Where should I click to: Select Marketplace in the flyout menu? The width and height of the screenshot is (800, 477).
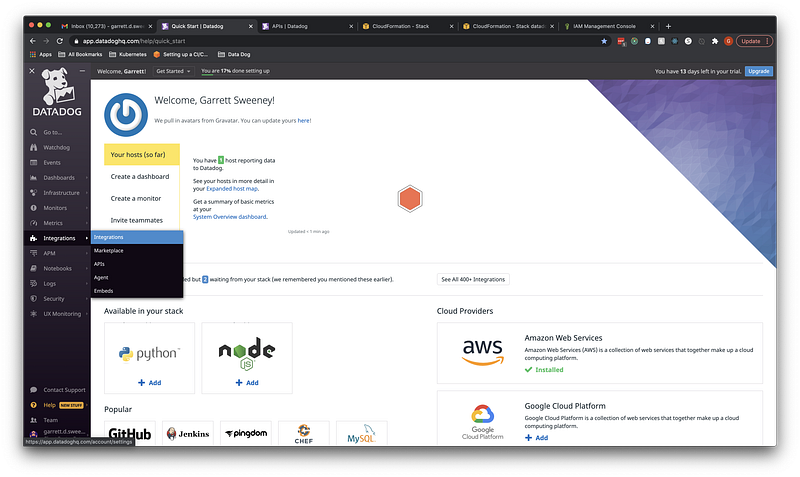point(137,250)
